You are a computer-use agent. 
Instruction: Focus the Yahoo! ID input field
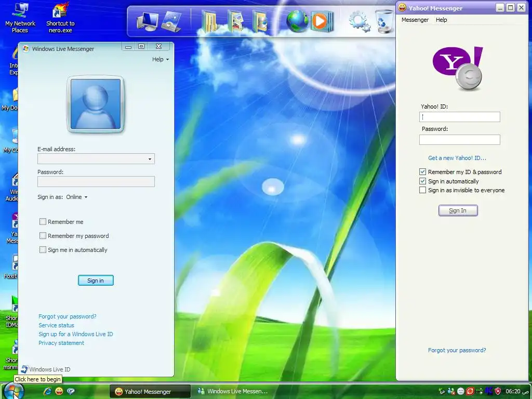click(x=459, y=117)
